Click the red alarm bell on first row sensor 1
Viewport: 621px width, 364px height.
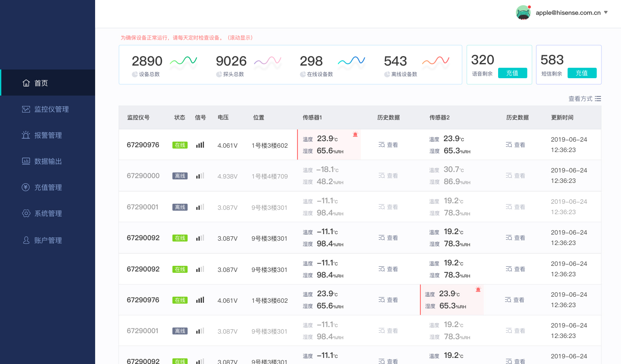point(355,135)
